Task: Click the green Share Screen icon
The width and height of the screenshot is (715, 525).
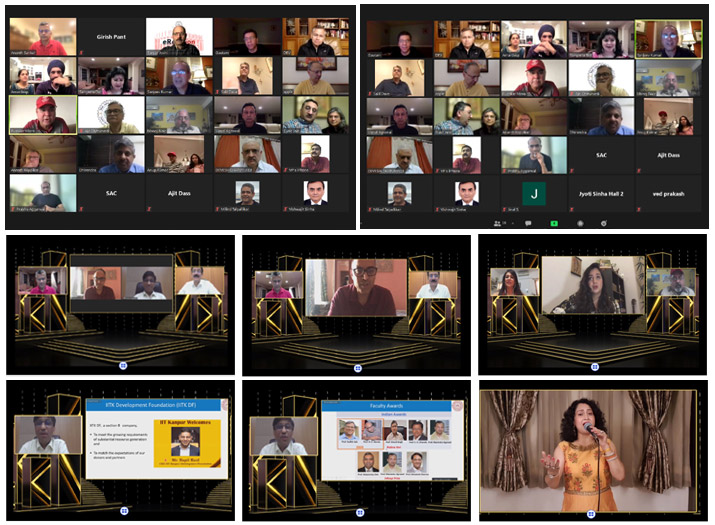Action: click(x=553, y=224)
